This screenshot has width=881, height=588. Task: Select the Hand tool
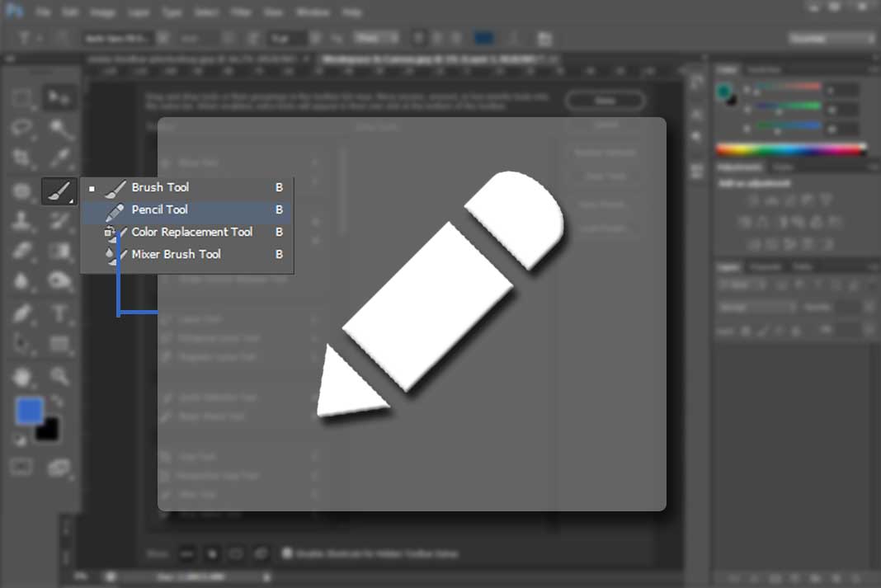click(x=22, y=376)
